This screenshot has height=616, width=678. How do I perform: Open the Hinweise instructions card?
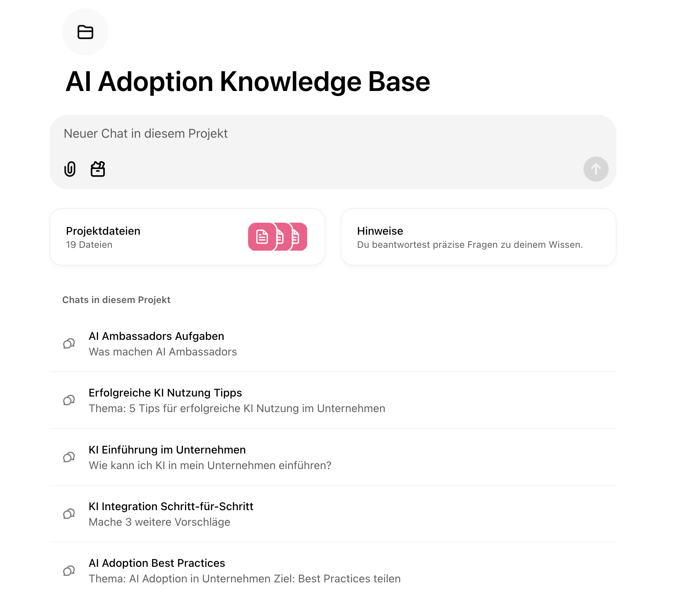click(478, 236)
